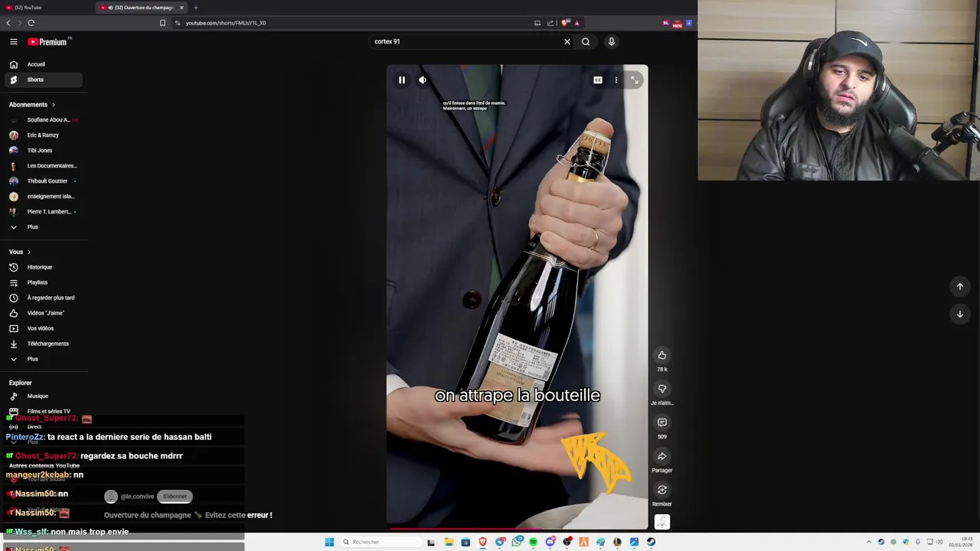Open Steam from the taskbar
This screenshot has height=551, width=980.
pyautogui.click(x=651, y=542)
